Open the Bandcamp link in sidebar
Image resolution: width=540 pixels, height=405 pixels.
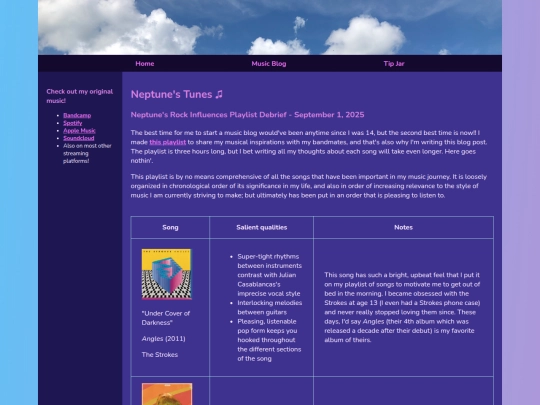[77, 115]
